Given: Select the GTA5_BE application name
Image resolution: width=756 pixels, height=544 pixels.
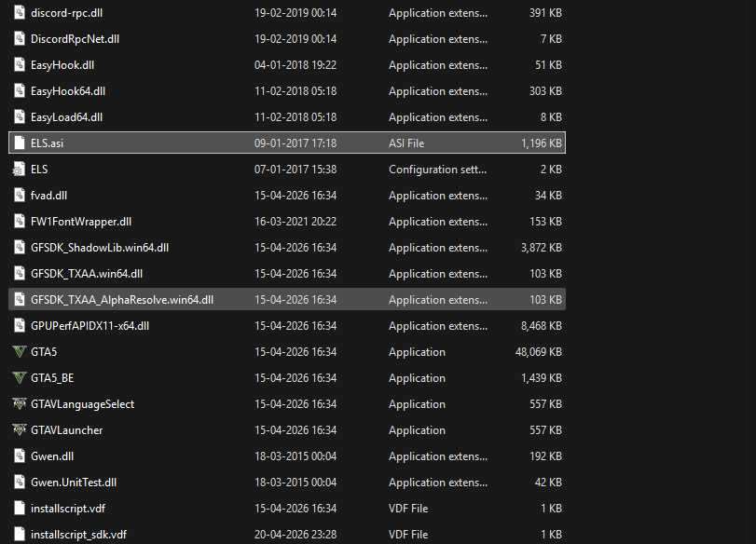Looking at the screenshot, I should (x=52, y=378).
